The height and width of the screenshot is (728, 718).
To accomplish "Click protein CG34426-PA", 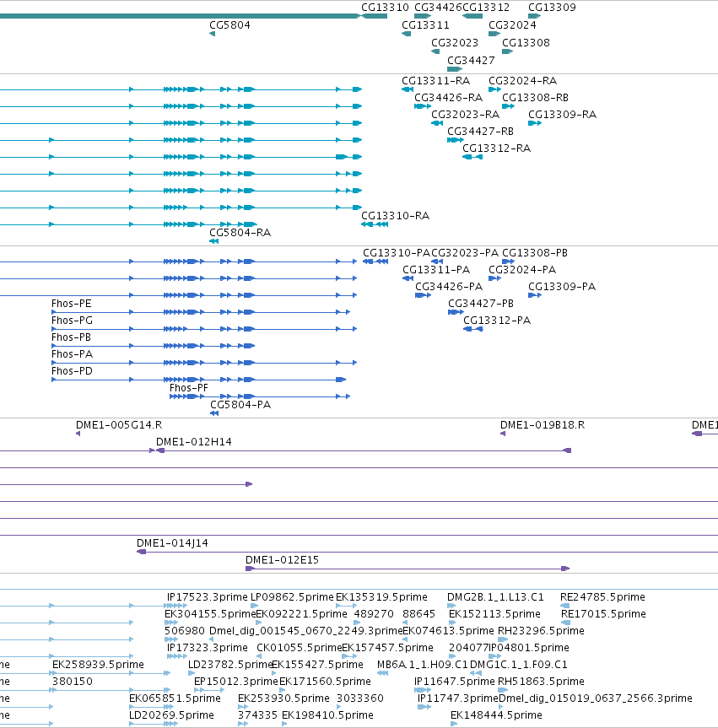I will coord(449,287).
